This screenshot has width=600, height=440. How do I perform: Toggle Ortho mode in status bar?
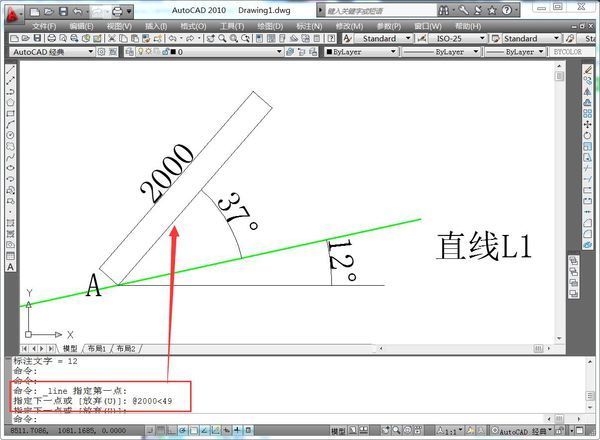coord(171,430)
